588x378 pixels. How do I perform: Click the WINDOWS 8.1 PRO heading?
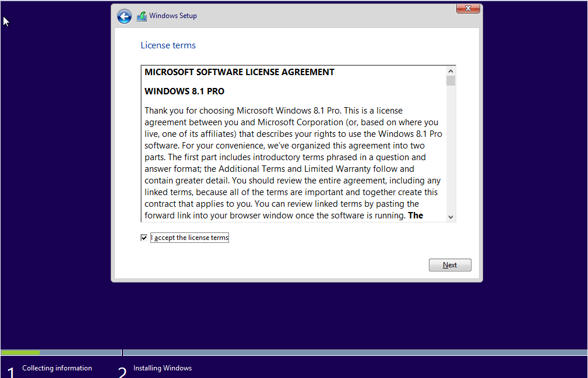[x=185, y=91]
